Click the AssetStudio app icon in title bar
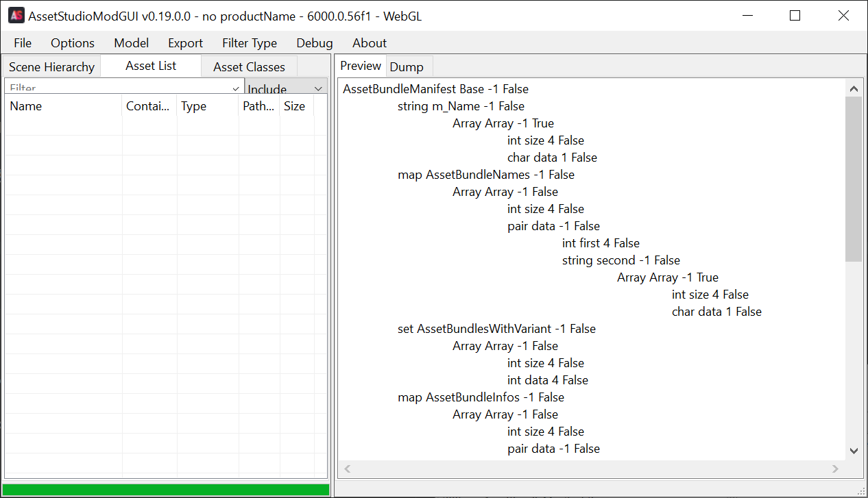 coord(16,16)
